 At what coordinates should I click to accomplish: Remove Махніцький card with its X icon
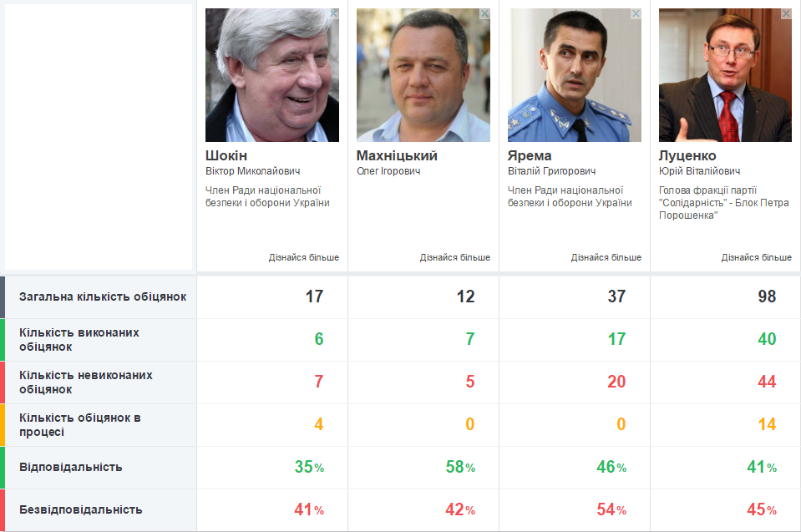point(484,14)
